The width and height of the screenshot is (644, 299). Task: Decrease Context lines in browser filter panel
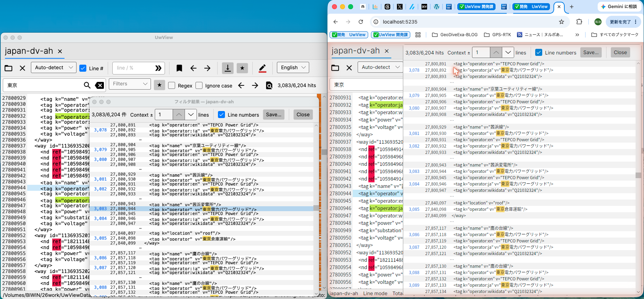pyautogui.click(x=508, y=52)
